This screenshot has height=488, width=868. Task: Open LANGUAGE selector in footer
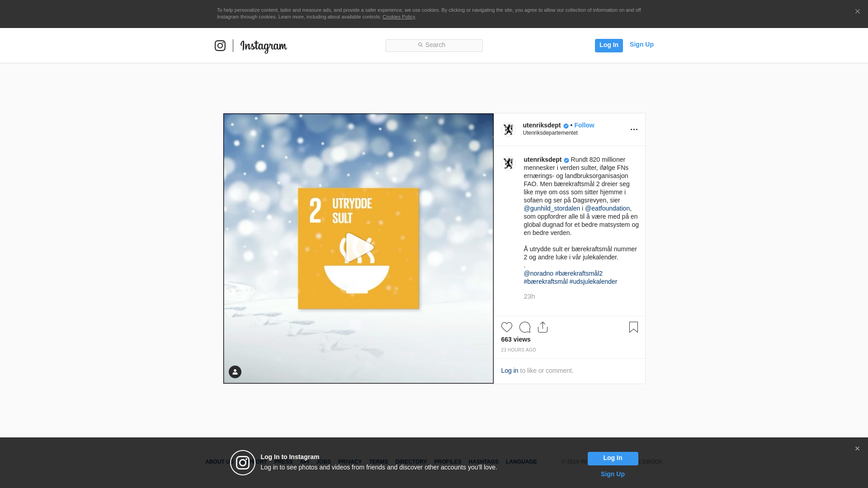click(x=521, y=462)
